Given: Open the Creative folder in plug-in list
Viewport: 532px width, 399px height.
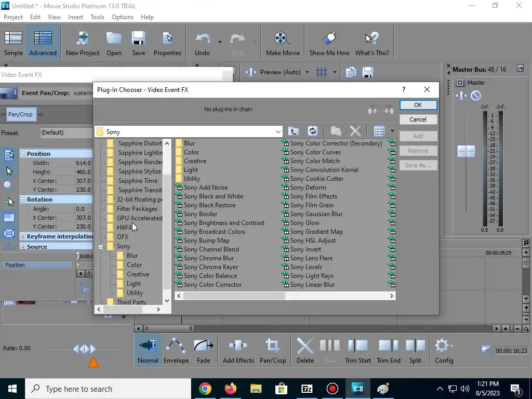Looking at the screenshot, I should 195,161.
